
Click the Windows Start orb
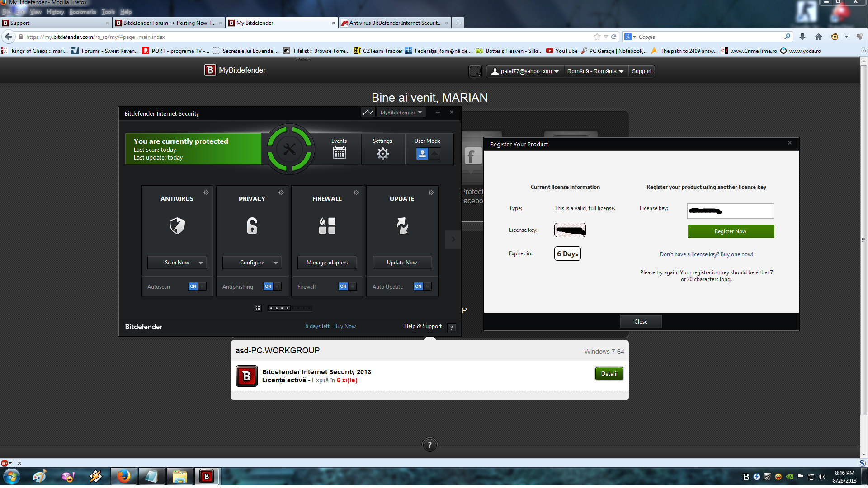point(11,476)
